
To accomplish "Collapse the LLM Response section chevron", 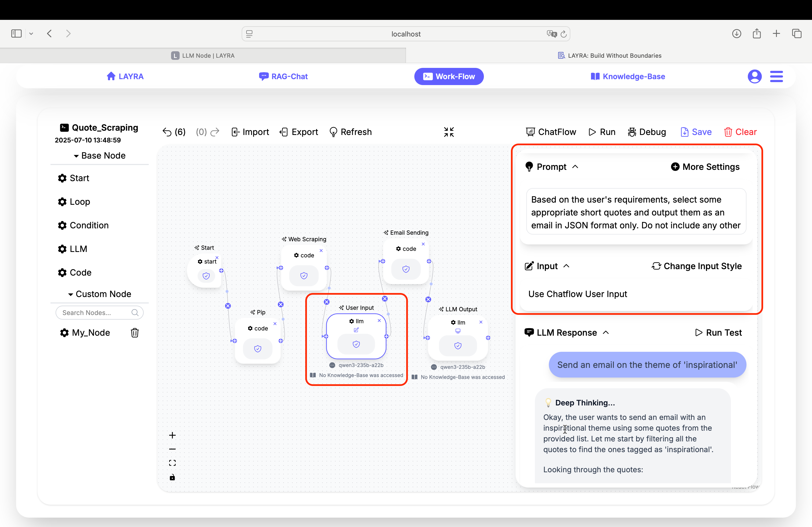I will click(606, 332).
